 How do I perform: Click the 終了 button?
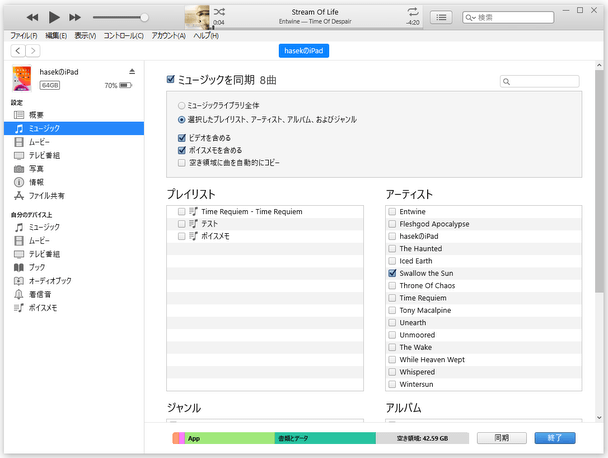tap(555, 438)
